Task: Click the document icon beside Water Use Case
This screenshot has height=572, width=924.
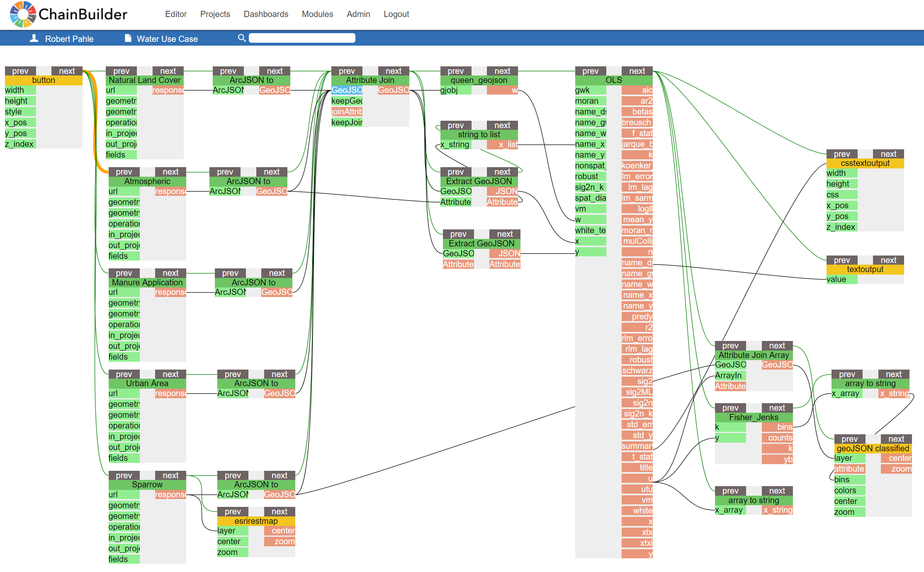Action: pos(128,39)
